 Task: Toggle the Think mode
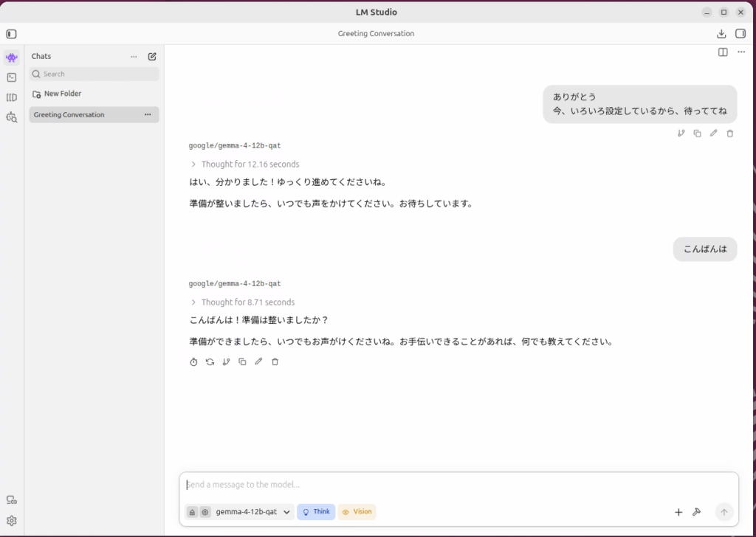click(x=316, y=511)
